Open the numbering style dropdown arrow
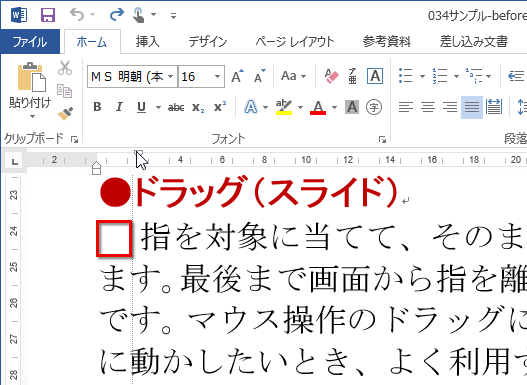This screenshot has width=527, height=385. (456, 76)
